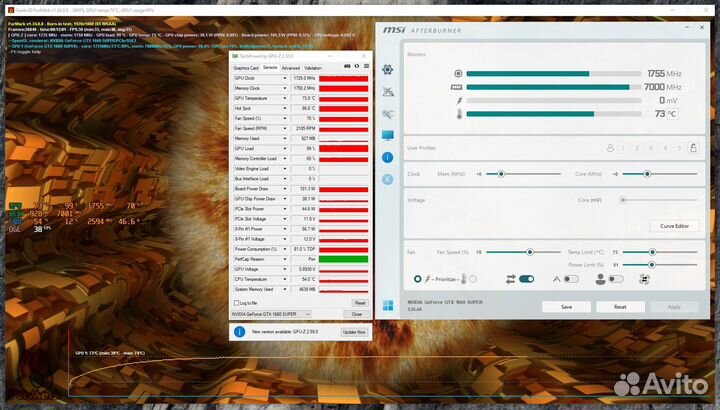Click the thermometer icon in Monitor panel
Image resolution: width=720 pixels, height=410 pixels.
pyautogui.click(x=459, y=114)
